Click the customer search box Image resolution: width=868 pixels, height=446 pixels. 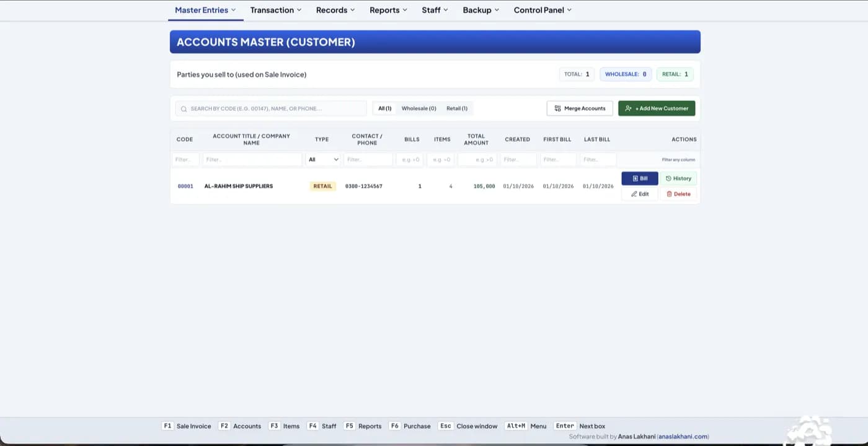271,108
